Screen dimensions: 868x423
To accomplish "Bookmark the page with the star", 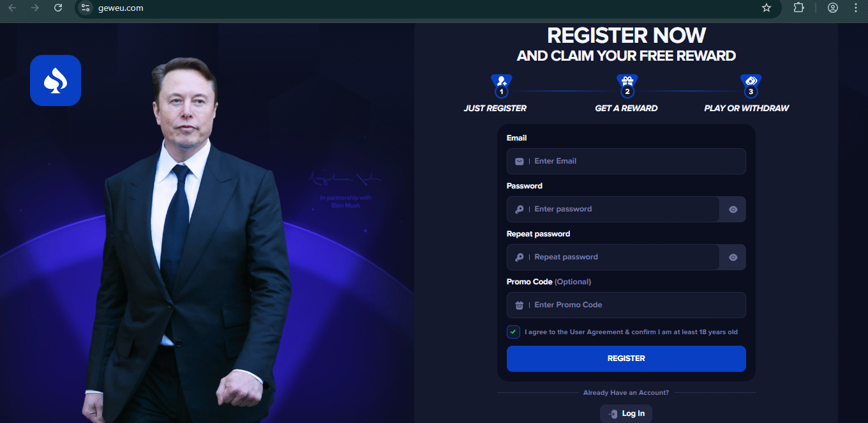I will (766, 8).
